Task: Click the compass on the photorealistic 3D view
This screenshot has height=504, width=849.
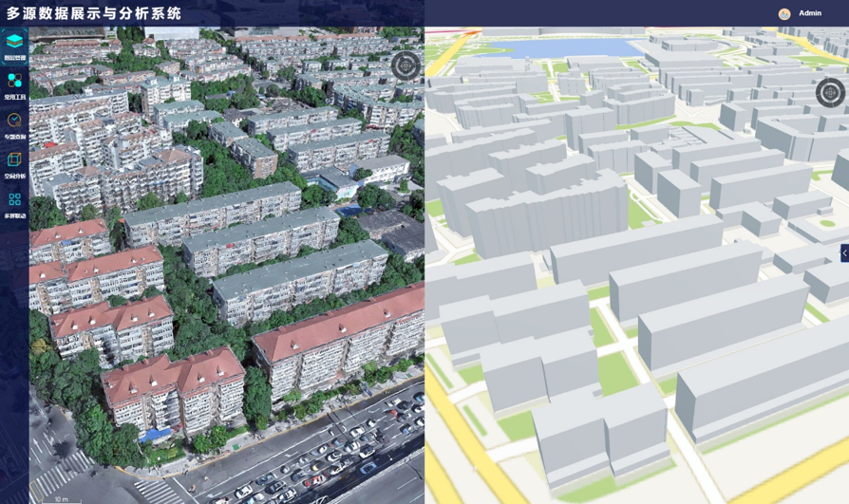Action: coord(406,65)
